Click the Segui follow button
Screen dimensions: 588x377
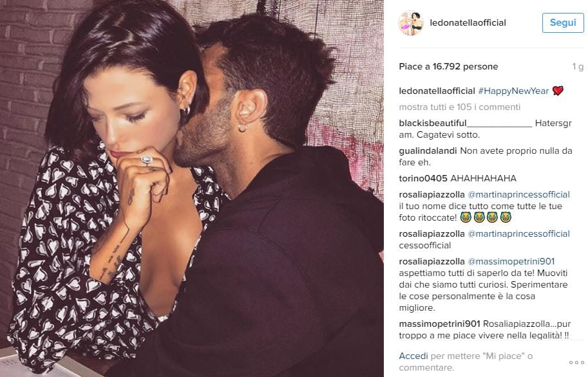coord(563,23)
